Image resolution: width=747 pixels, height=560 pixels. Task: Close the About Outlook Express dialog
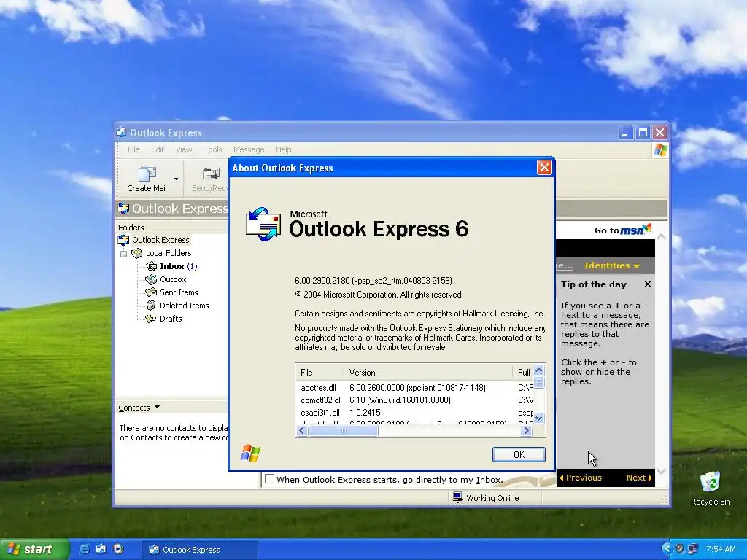click(x=544, y=168)
